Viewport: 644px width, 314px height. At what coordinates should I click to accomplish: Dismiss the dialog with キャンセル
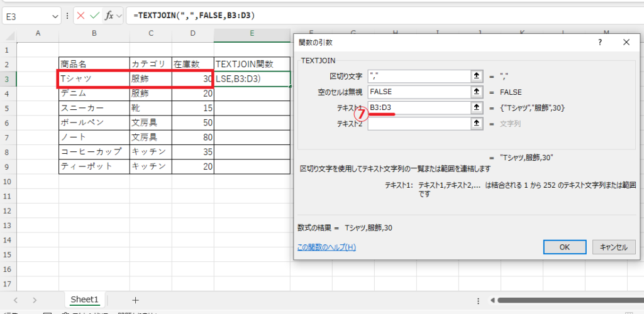614,247
